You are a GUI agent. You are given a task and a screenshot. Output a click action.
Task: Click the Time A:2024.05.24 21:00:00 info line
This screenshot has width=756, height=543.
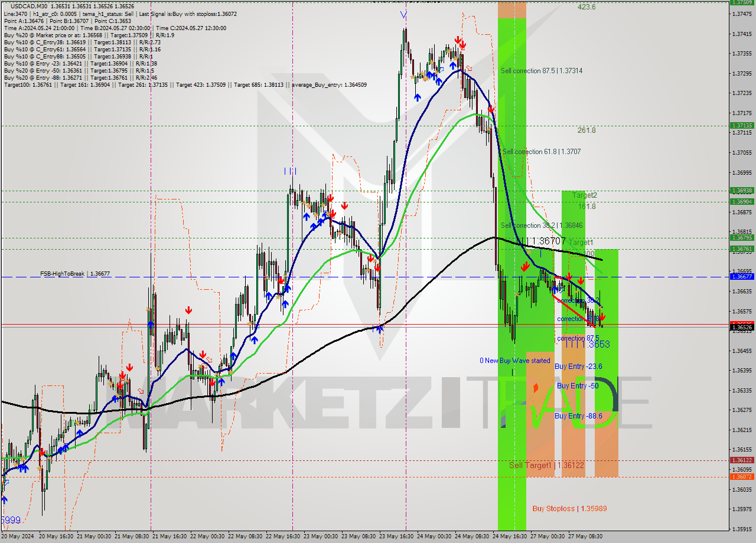click(115, 28)
